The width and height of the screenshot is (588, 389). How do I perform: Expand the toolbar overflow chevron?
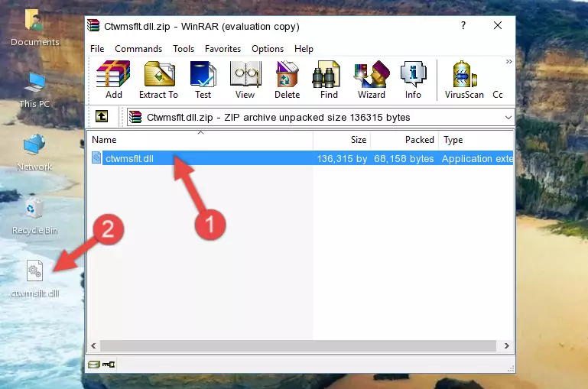tap(508, 61)
